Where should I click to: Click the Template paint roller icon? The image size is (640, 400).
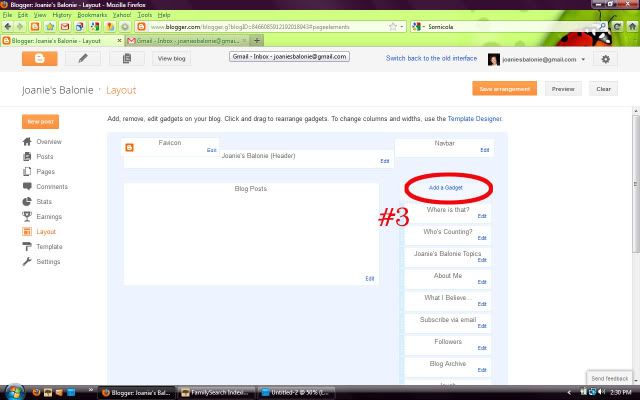point(27,246)
